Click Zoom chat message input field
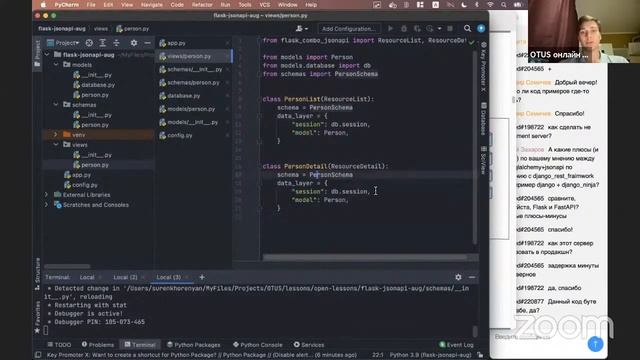Image resolution: width=640 pixels, height=360 pixels. point(539,337)
